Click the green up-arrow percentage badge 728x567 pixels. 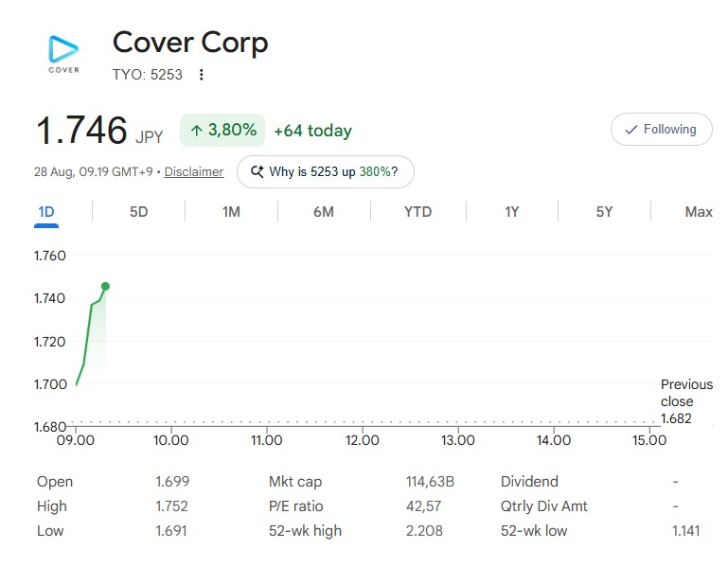222,130
